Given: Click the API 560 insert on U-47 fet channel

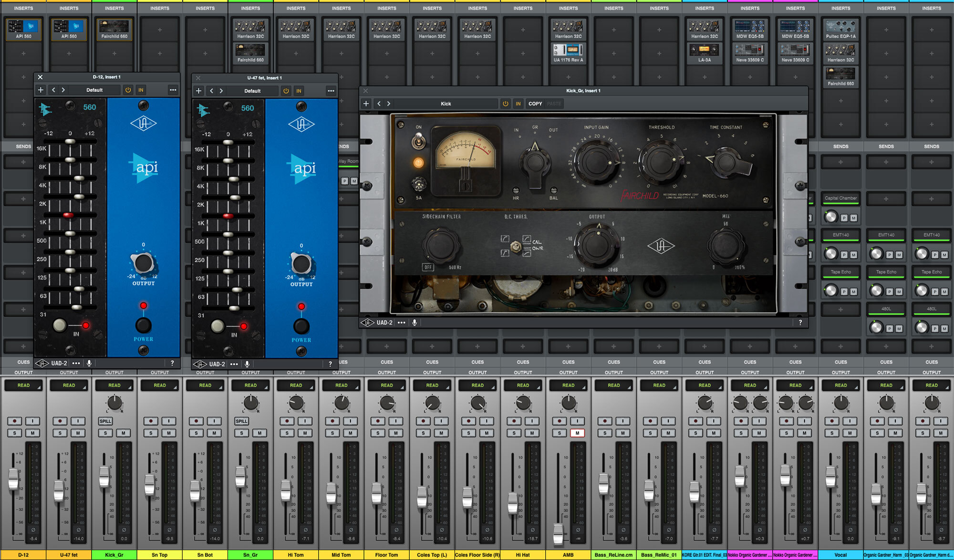Looking at the screenshot, I should pyautogui.click(x=69, y=29).
